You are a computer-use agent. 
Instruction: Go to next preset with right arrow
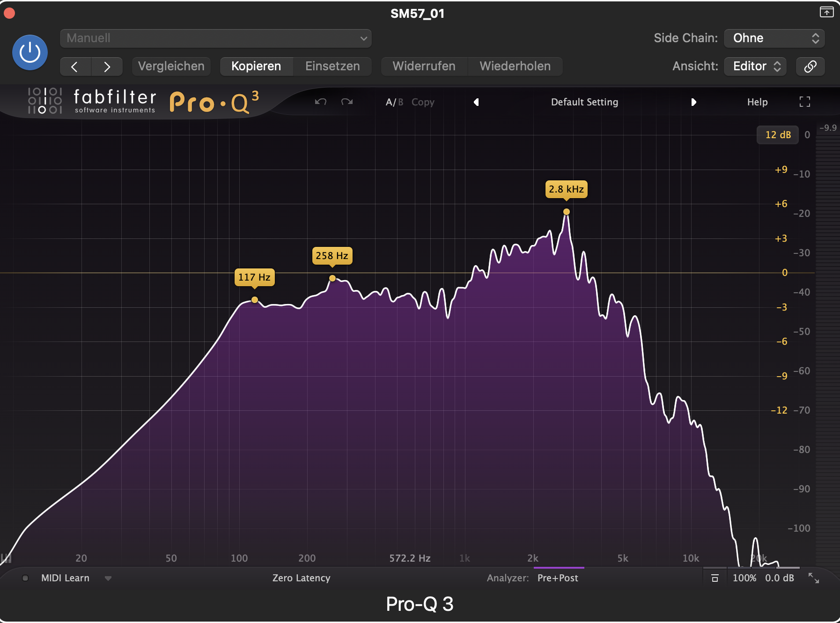[107, 67]
